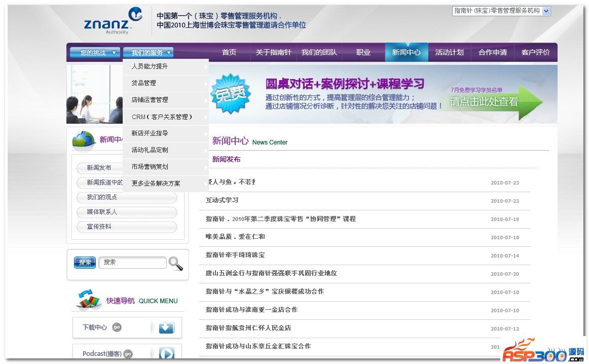Image resolution: width=589 pixels, height=364 pixels.
Task: Open 新闻中心 navigation tab
Action: click(407, 52)
